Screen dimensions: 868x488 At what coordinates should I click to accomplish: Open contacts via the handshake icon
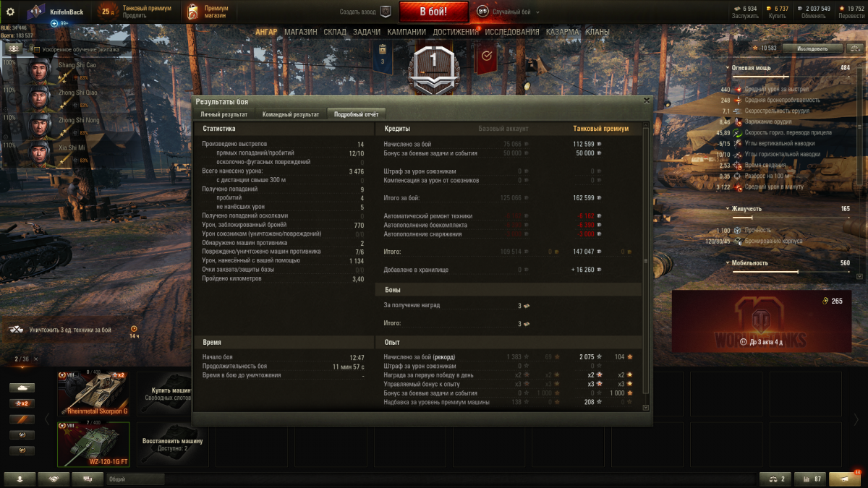click(x=54, y=479)
